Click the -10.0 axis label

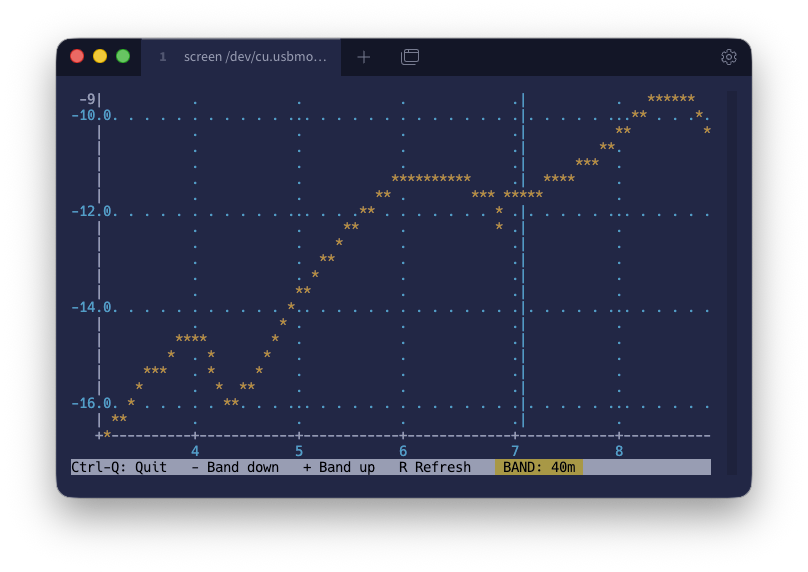pyautogui.click(x=91, y=115)
